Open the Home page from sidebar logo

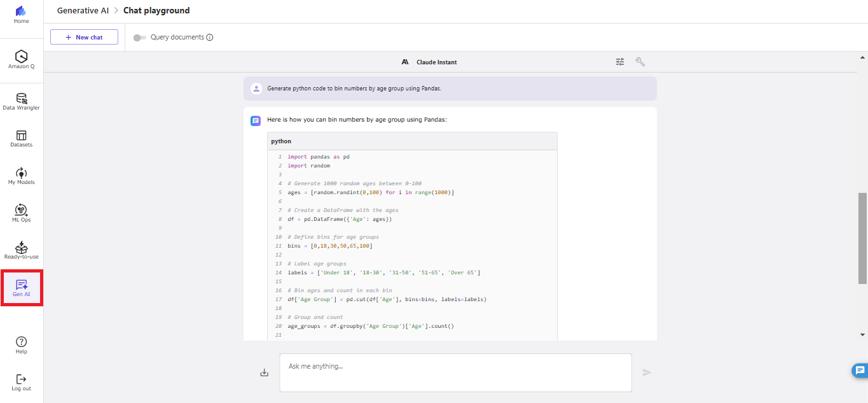click(x=22, y=15)
